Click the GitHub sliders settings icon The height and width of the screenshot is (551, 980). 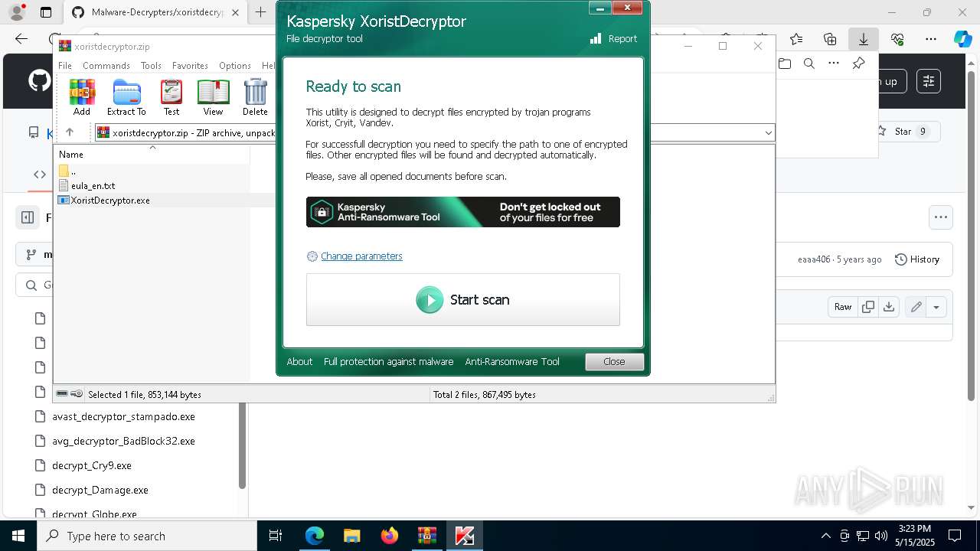929,81
